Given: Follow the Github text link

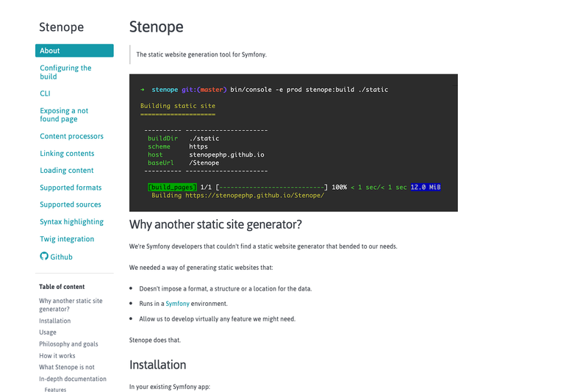Looking at the screenshot, I should [x=62, y=257].
